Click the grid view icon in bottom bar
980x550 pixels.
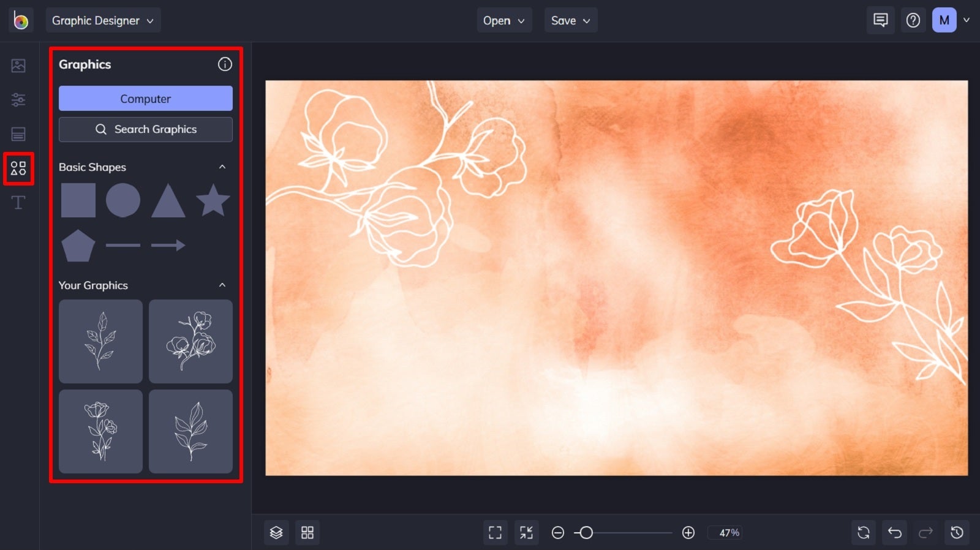pos(307,532)
